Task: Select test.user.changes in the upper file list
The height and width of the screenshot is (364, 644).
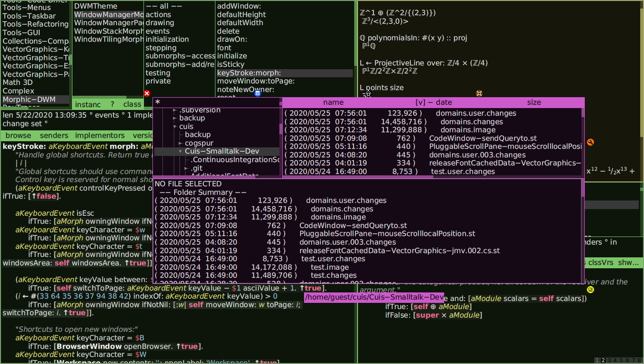Action: [x=432, y=172]
